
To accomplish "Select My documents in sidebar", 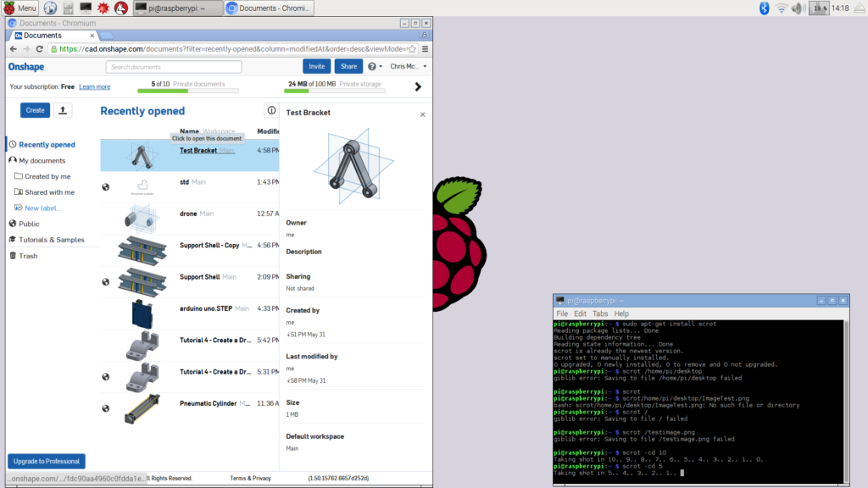I will 42,160.
